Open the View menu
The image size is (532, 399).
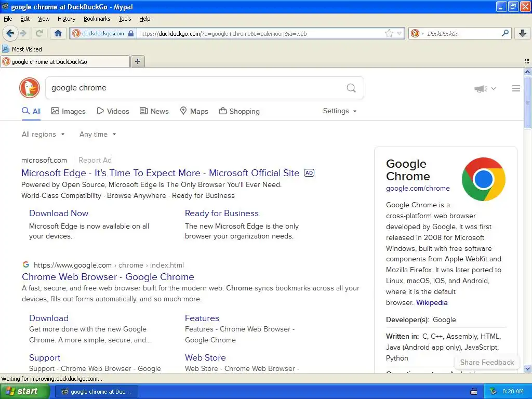point(44,19)
